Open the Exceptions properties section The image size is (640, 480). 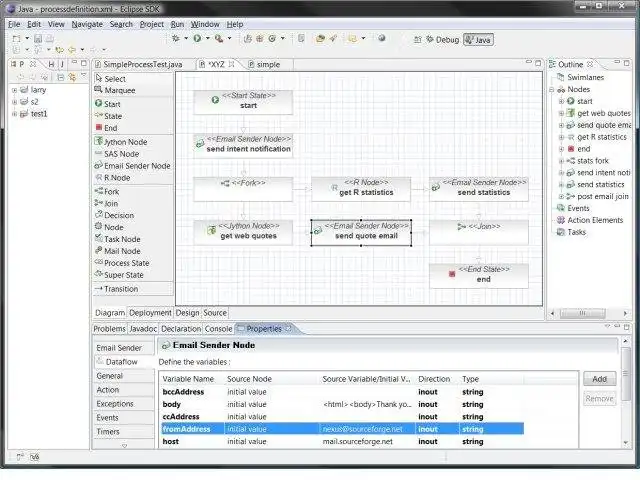click(124, 403)
